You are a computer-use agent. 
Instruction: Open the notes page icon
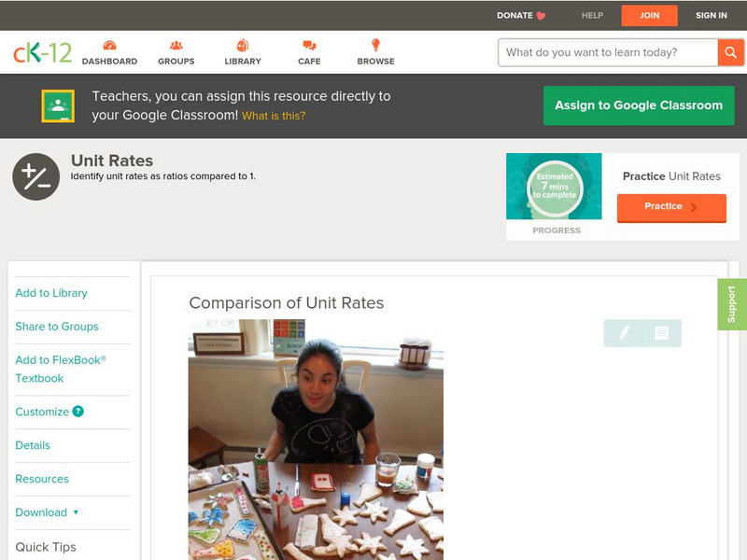(x=661, y=333)
